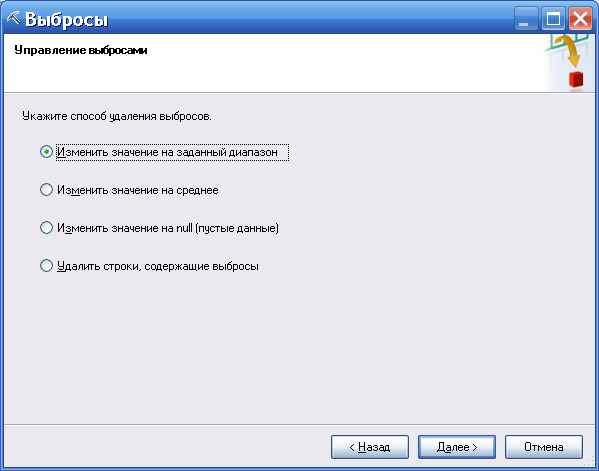This screenshot has width=599, height=471.
Task: Click the 'Укажите способ удаления выбросов' instruction
Action: tap(117, 116)
